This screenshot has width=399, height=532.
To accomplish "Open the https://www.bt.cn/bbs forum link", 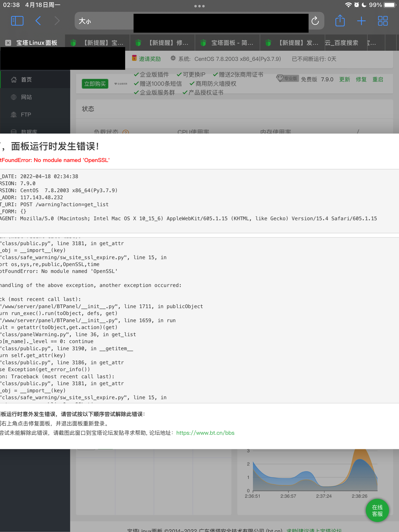I will coord(205,433).
